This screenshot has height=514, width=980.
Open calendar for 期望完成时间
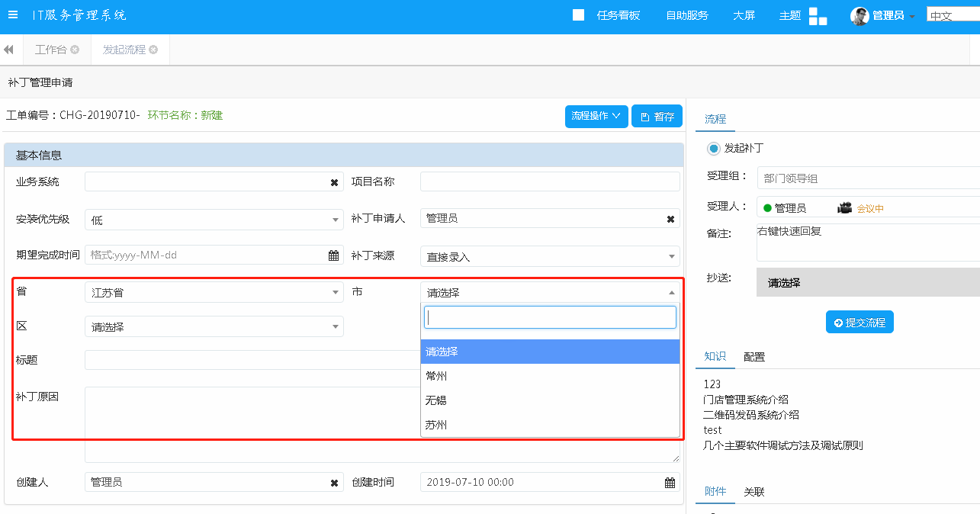(333, 255)
